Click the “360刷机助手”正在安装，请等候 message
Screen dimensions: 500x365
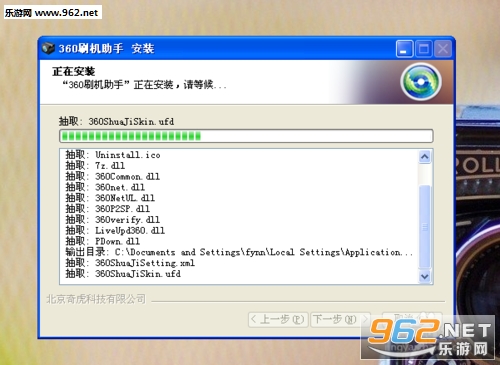(x=144, y=85)
